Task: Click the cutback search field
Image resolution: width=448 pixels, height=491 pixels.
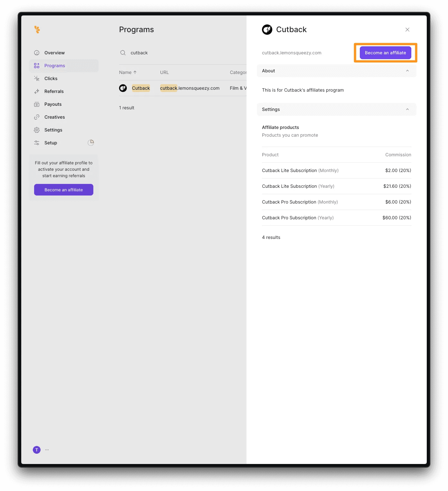Action: click(183, 53)
